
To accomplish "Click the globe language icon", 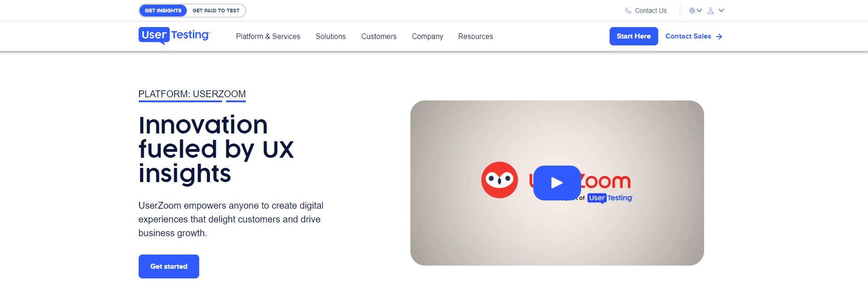I will 692,11.
